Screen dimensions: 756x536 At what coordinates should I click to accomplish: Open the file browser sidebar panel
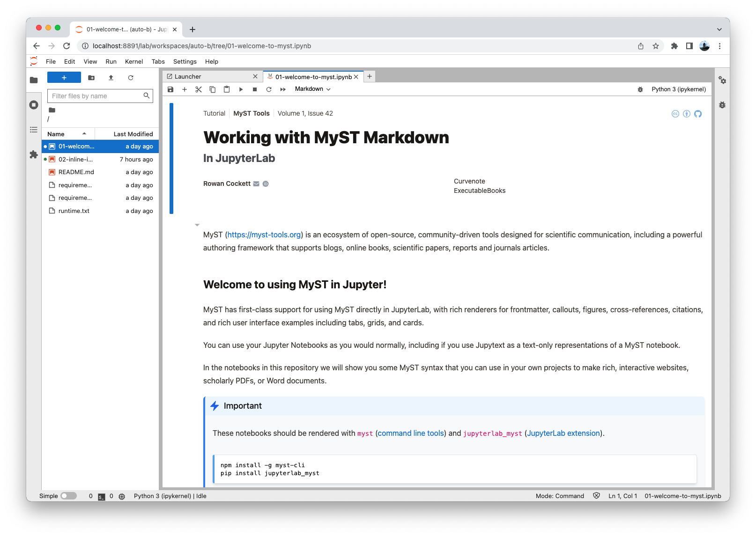tap(34, 80)
